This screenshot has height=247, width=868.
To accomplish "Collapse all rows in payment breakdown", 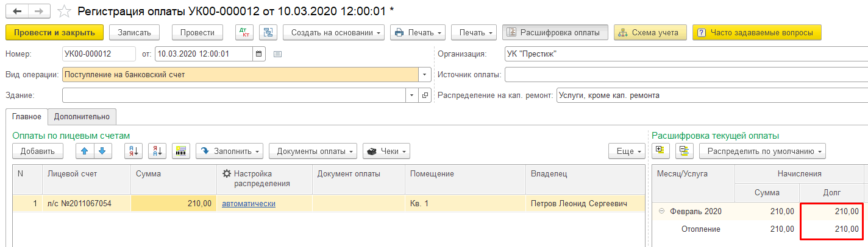I will [x=683, y=150].
